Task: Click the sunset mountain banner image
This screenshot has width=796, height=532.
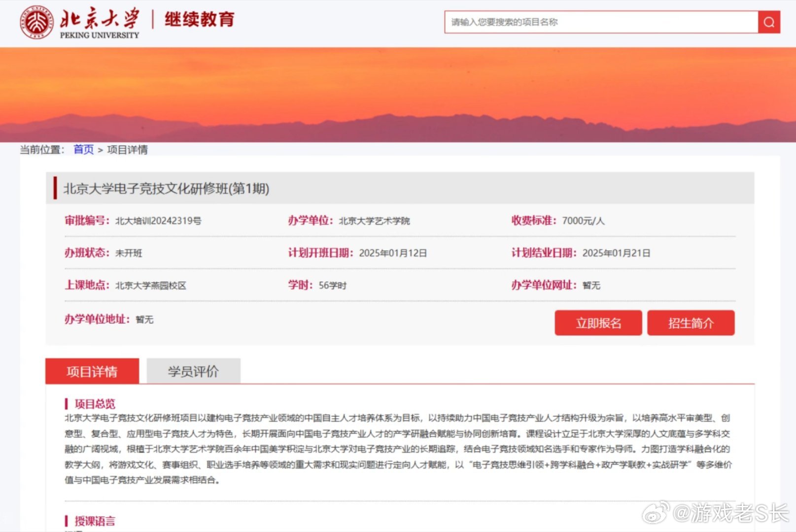Action: [x=398, y=95]
